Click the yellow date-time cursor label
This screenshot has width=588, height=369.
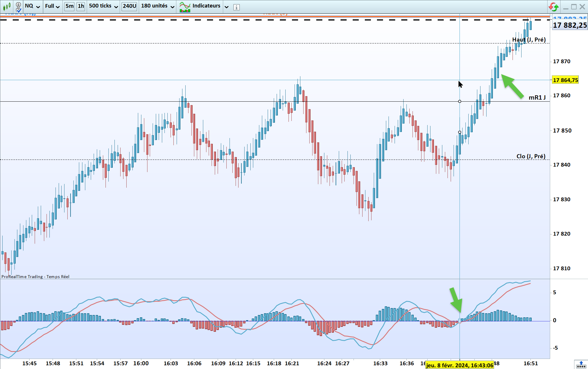[x=460, y=365]
